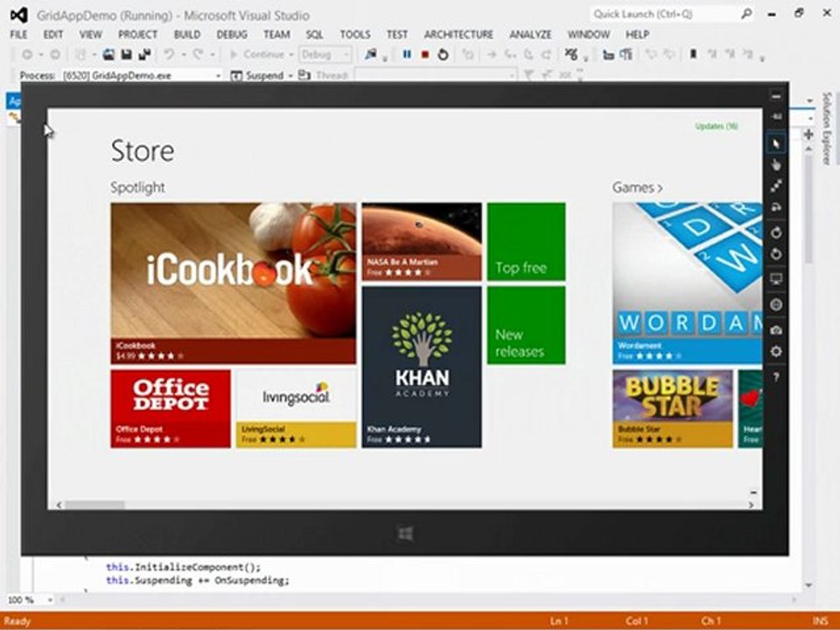
Task: Click the Save icon in the toolbar
Action: pos(126,54)
